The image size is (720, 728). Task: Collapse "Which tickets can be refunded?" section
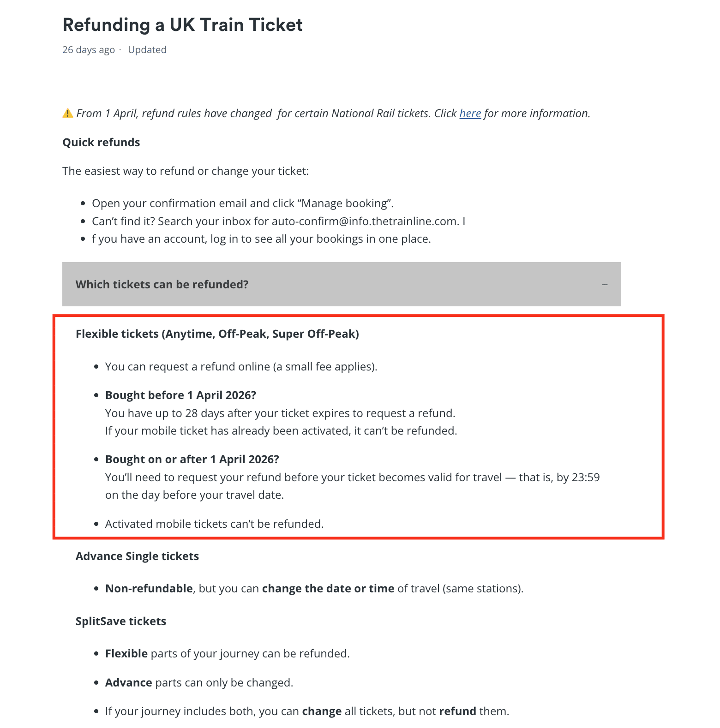click(162, 284)
